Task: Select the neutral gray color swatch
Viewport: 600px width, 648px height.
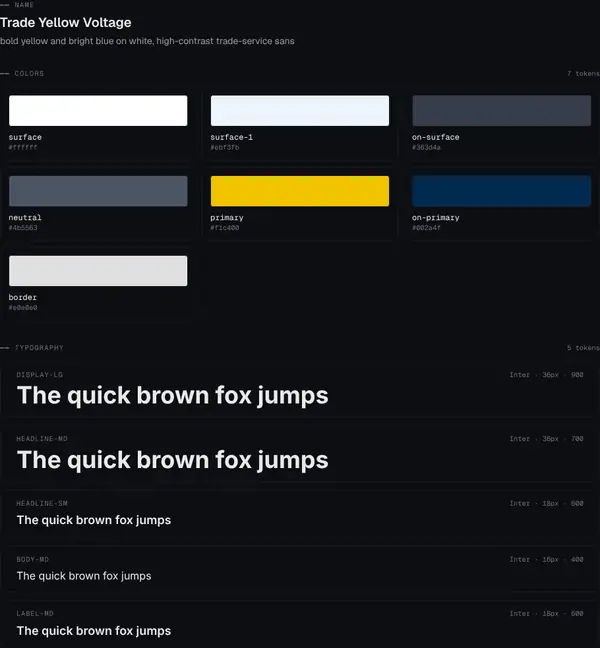Action: (x=98, y=191)
